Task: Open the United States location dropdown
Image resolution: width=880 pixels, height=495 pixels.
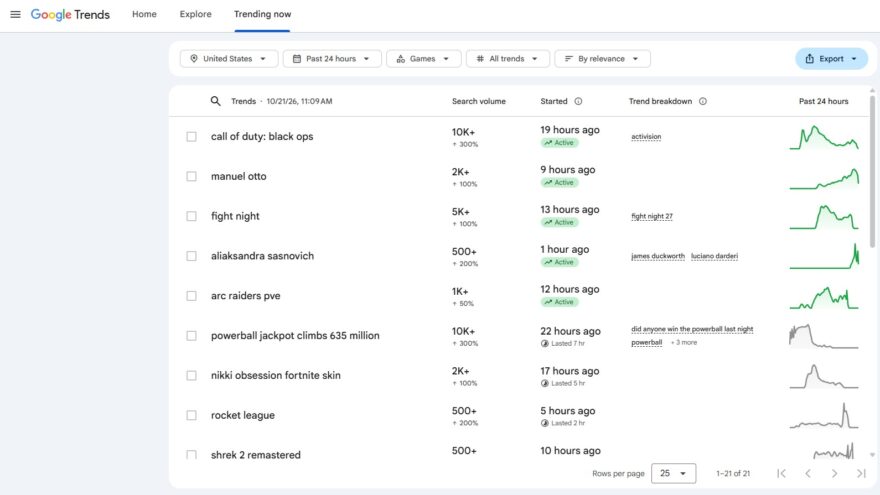Action: [229, 58]
